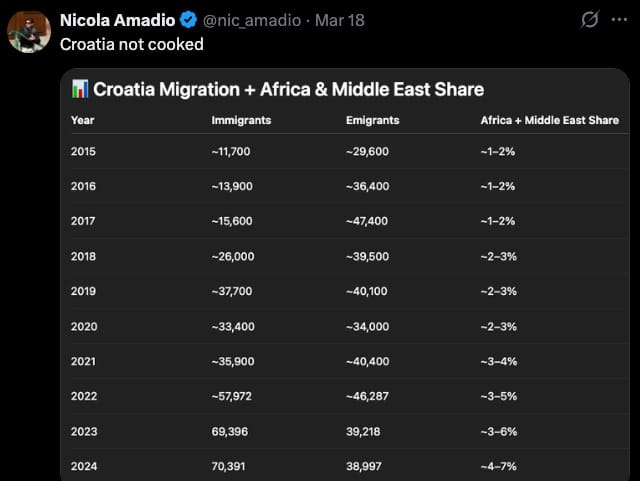Click the ~3–4% share value for 2021

click(x=498, y=361)
